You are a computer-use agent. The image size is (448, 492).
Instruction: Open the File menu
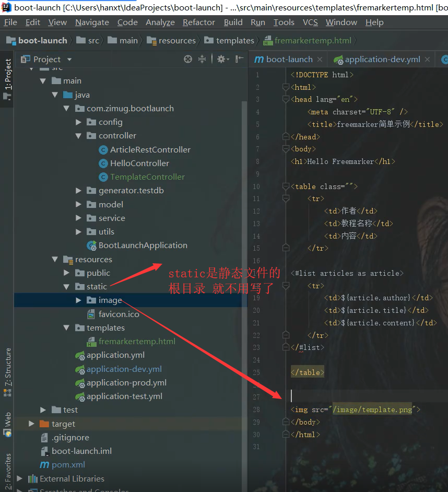(x=10, y=22)
